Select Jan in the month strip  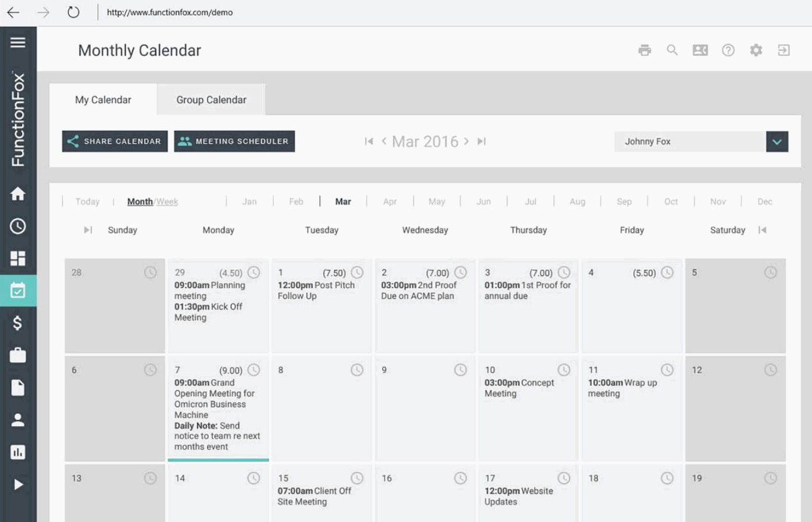(x=250, y=202)
